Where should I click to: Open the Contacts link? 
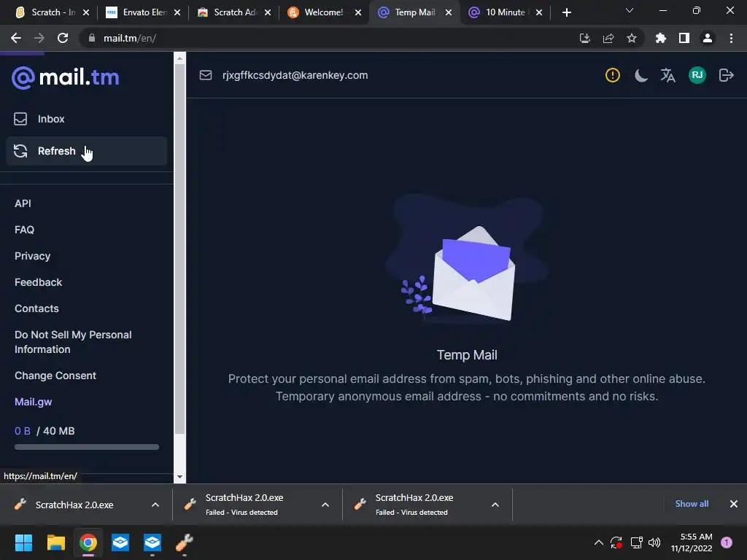pyautogui.click(x=36, y=308)
